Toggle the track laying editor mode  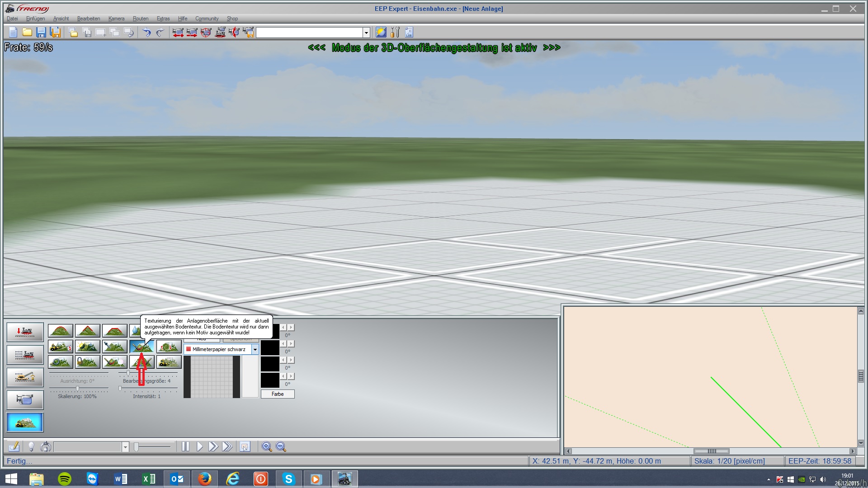coord(25,354)
